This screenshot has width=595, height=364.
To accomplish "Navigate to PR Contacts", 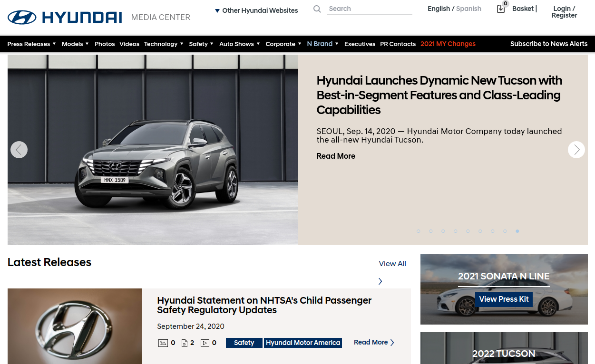I will pyautogui.click(x=398, y=44).
